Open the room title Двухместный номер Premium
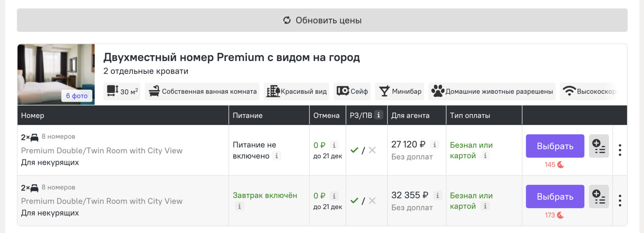Screen dimensions: 644x233 (232, 57)
